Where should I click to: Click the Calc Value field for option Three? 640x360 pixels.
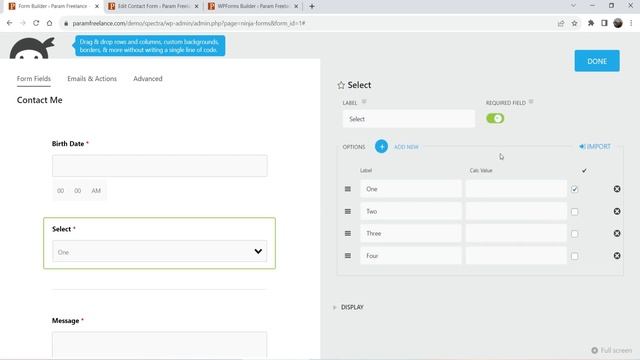tap(516, 233)
